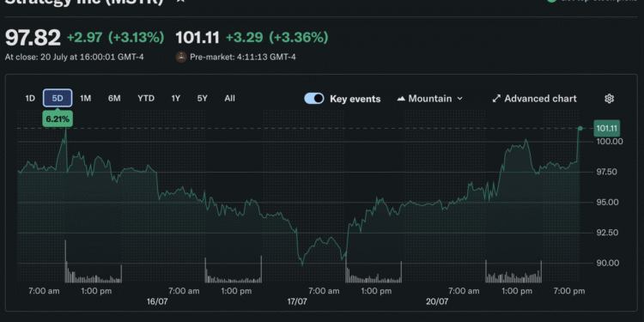Click the 6.21% change badge
This screenshot has width=644, height=322.
pyautogui.click(x=58, y=120)
